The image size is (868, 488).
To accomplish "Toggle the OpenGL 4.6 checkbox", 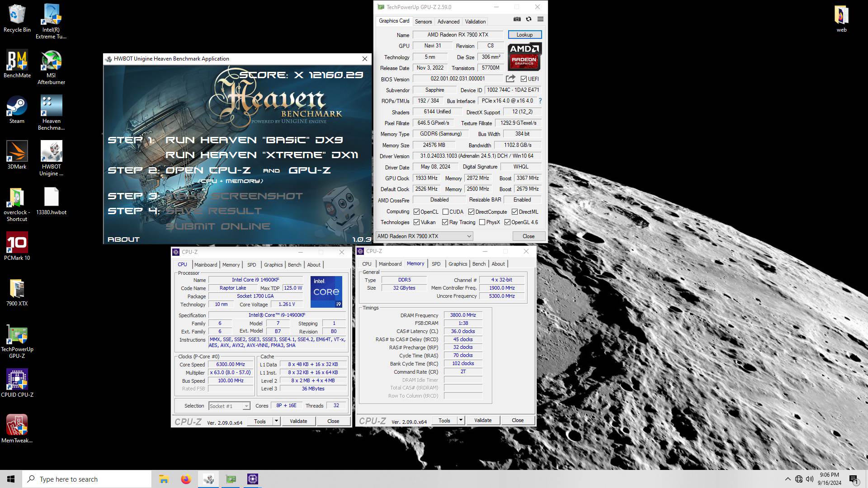I will pyautogui.click(x=507, y=222).
